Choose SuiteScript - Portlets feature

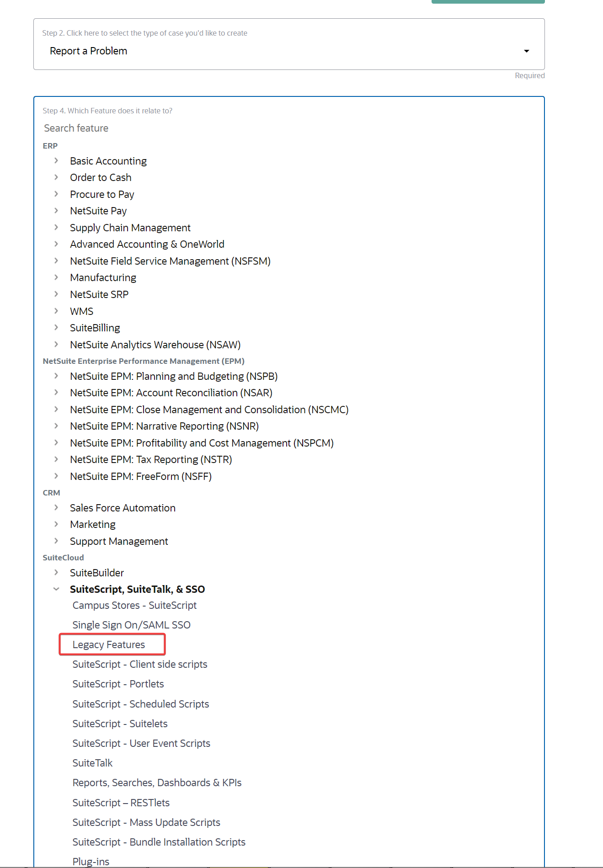pos(118,684)
